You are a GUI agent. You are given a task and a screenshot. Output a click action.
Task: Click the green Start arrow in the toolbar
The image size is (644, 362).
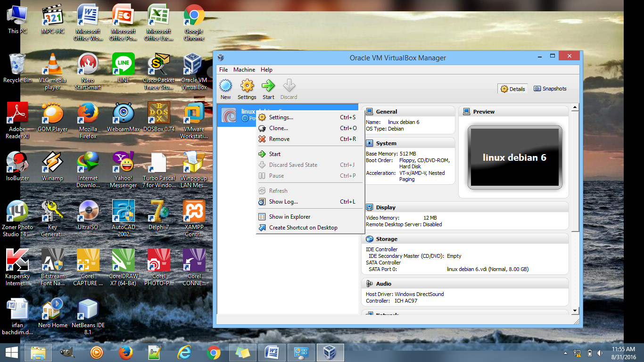268,89
